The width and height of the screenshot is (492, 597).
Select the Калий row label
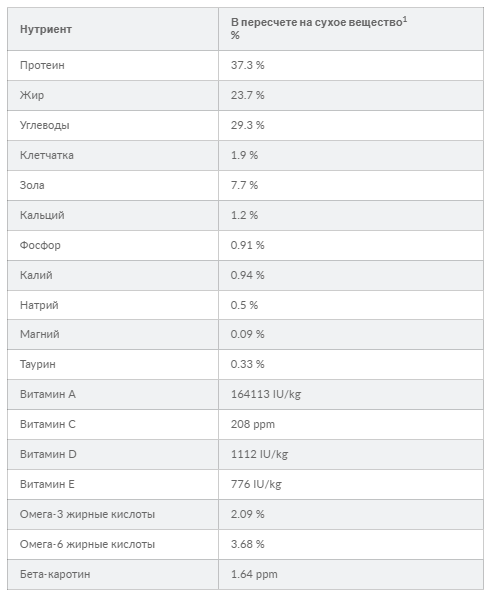[36, 275]
